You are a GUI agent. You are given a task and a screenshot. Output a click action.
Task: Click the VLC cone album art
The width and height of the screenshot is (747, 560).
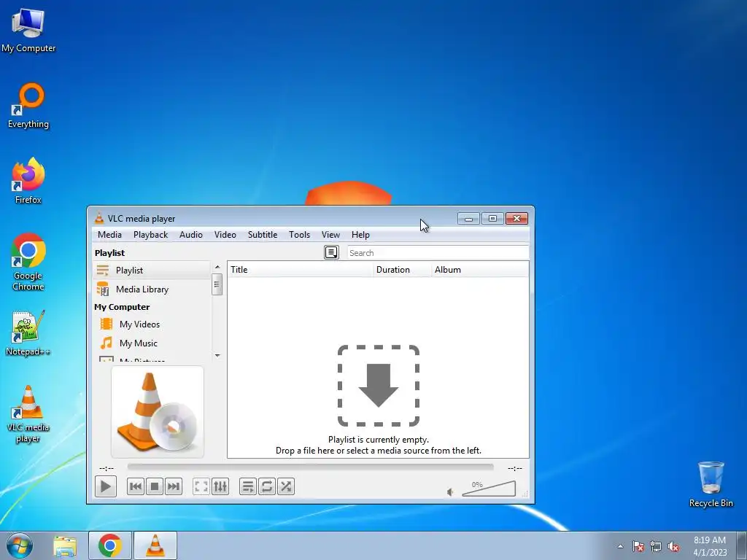[x=158, y=412]
